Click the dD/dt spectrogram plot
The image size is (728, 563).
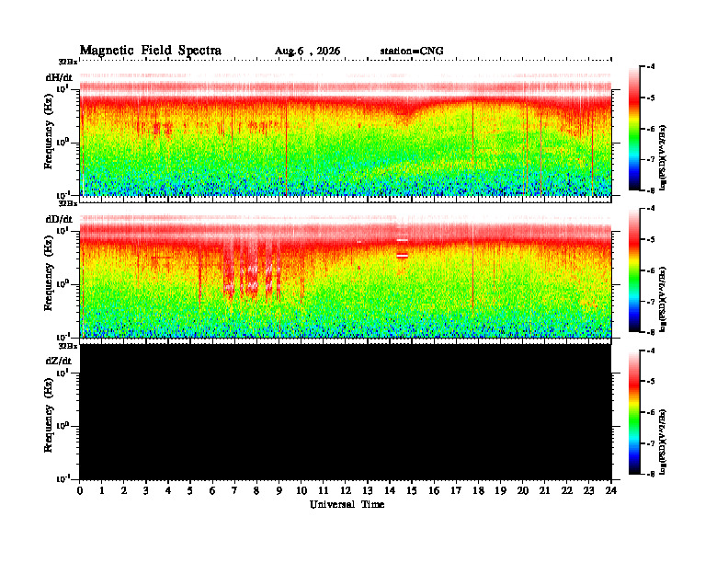[346, 270]
